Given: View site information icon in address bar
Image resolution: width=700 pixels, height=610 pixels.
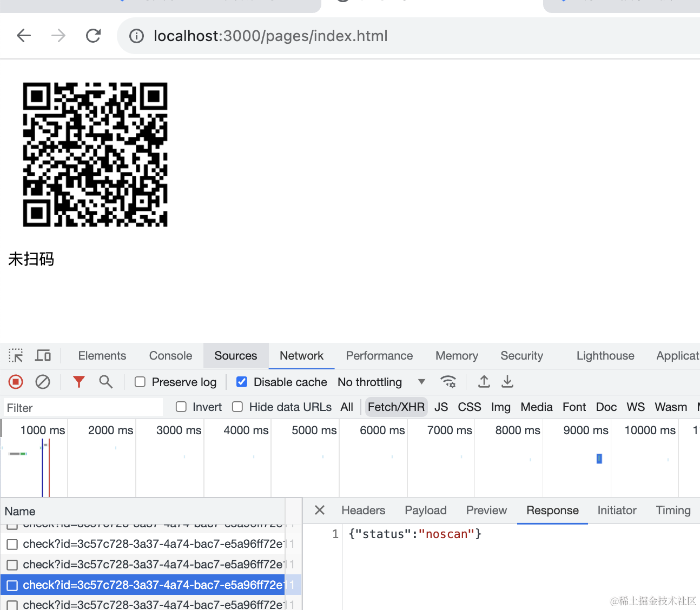Looking at the screenshot, I should pos(136,36).
